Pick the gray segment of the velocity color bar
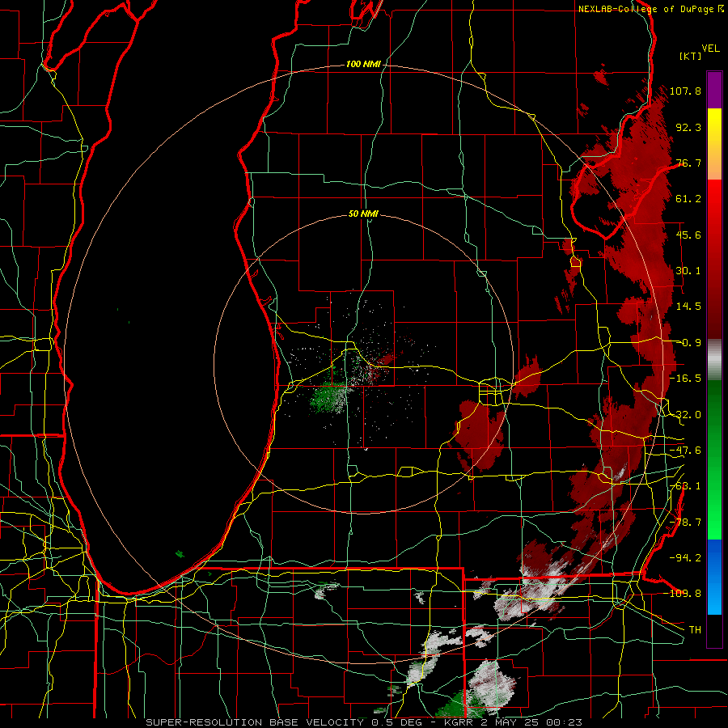This screenshot has height=728, width=728. pos(714,360)
